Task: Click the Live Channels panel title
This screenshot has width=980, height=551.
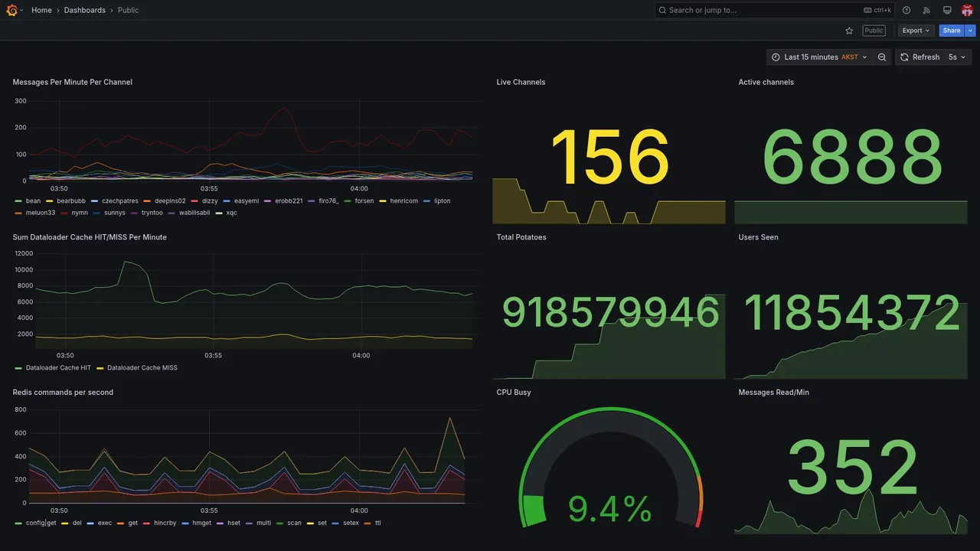Action: 521,82
